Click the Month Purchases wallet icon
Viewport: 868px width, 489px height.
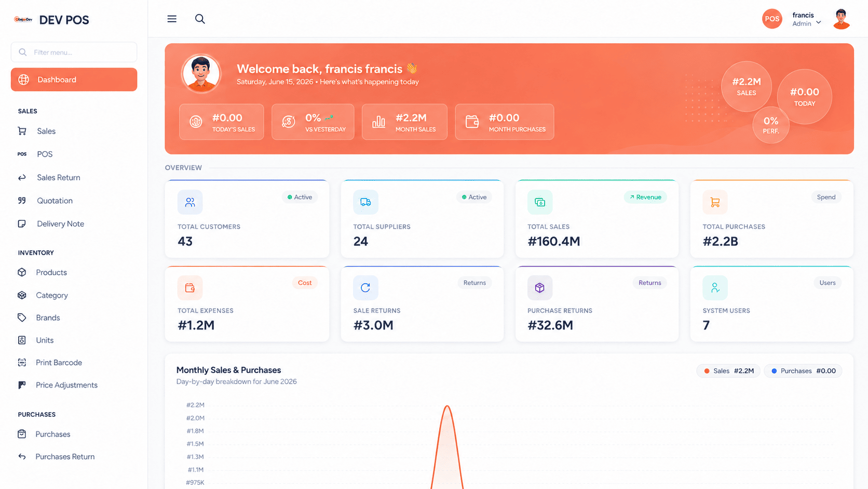pyautogui.click(x=472, y=122)
